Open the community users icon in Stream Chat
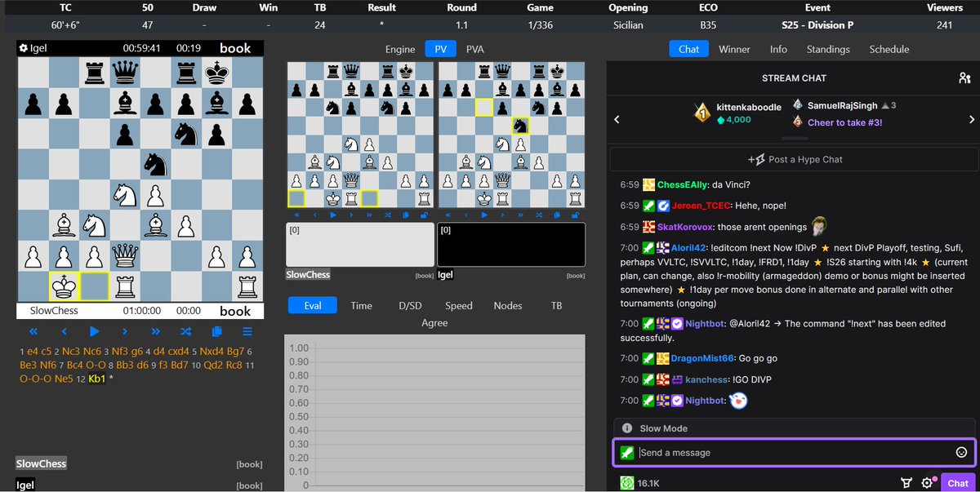The image size is (980, 492). [x=964, y=78]
